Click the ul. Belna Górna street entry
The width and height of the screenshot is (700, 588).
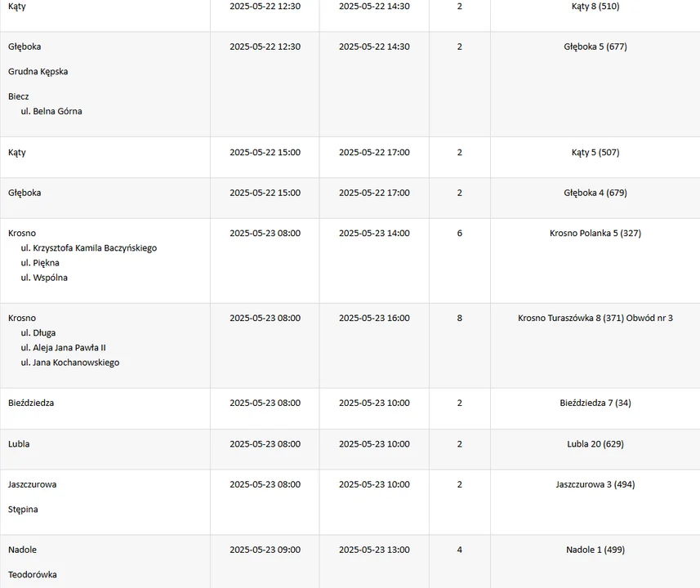[51, 111]
